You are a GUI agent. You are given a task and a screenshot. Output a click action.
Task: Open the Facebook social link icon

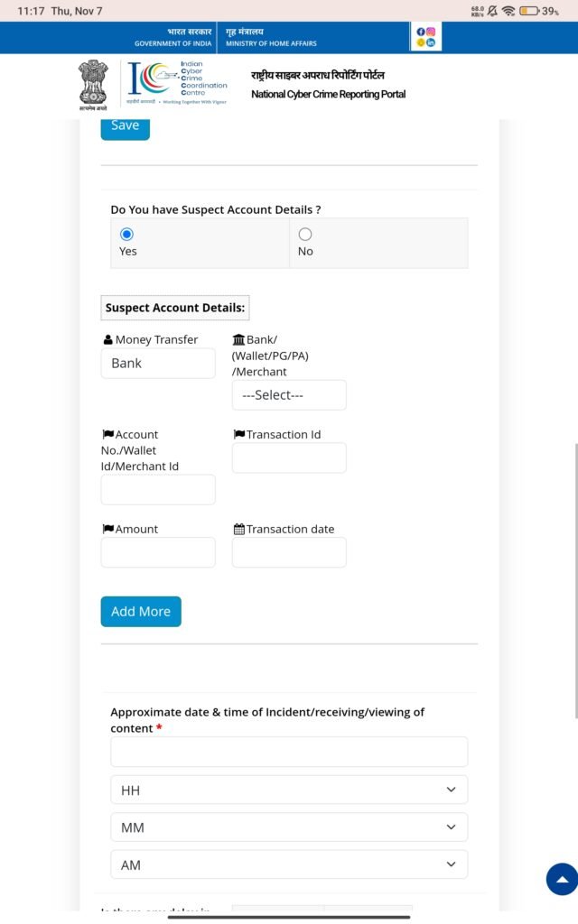point(421,32)
